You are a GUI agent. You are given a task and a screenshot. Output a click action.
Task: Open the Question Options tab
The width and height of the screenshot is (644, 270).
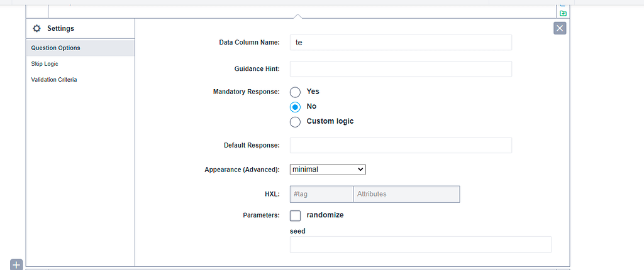[x=80, y=48]
